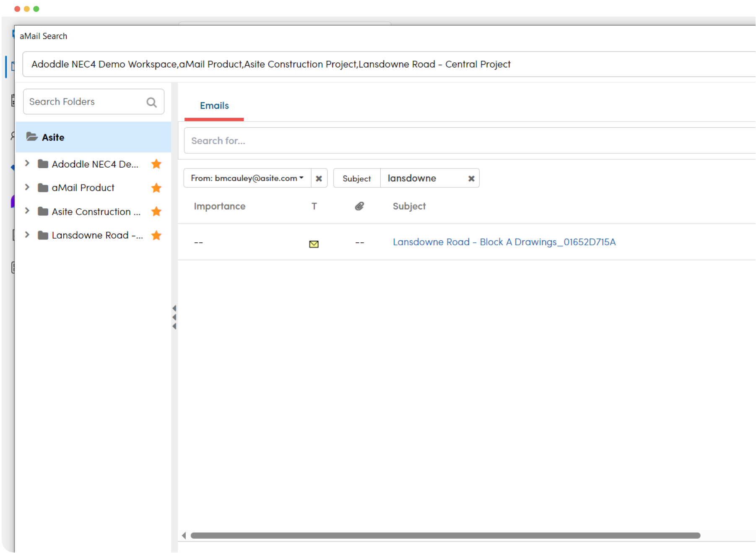
Task: Click the envelope icon in the email row
Action: [x=314, y=244]
